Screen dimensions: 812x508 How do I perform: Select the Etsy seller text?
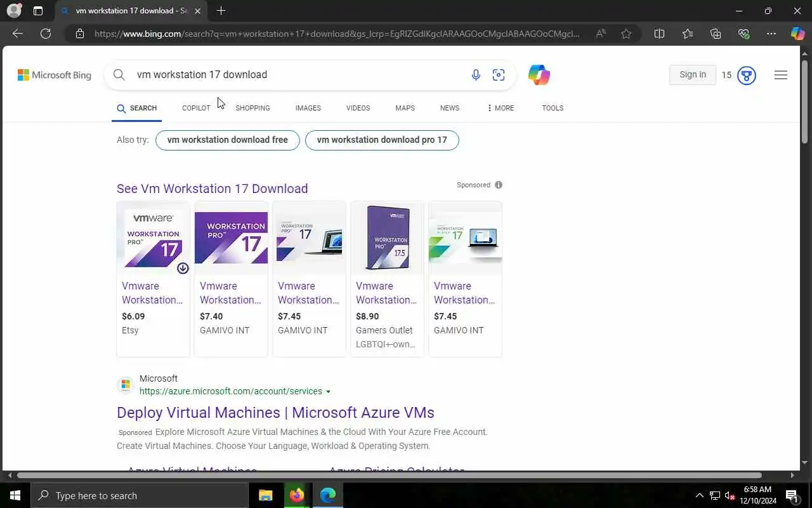point(130,330)
